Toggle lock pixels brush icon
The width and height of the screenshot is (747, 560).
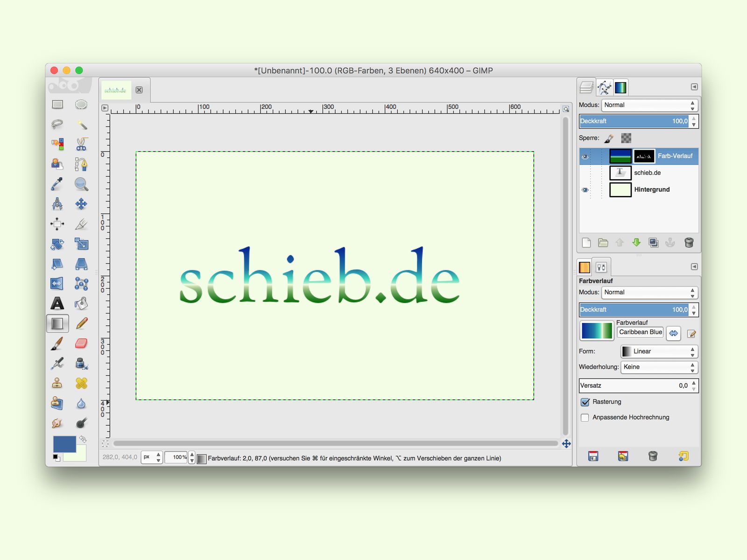pyautogui.click(x=609, y=138)
